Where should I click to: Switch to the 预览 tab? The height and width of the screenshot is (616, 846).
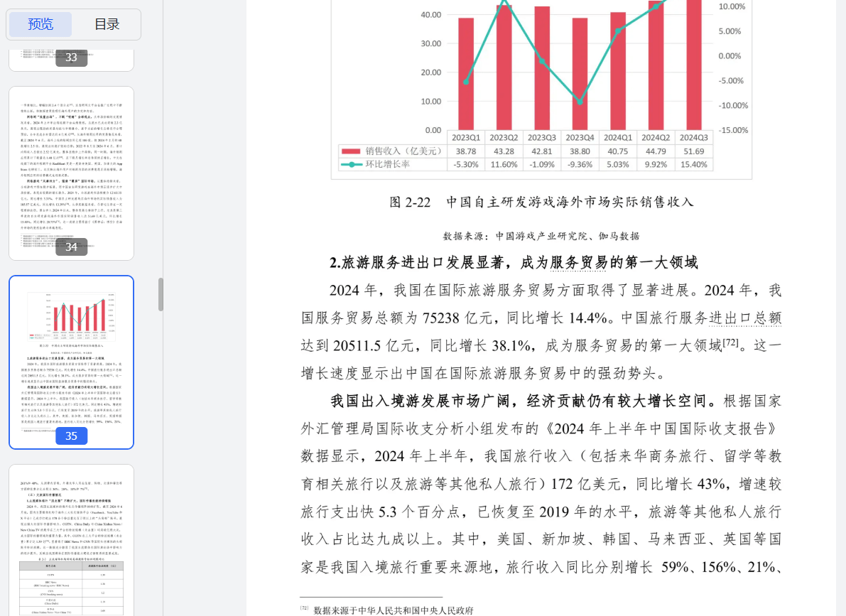tap(40, 24)
